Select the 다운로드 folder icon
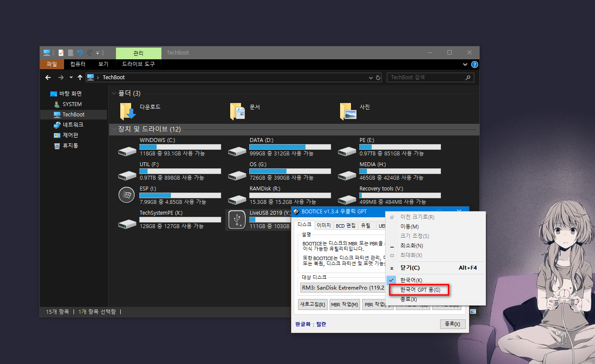 tap(128, 111)
